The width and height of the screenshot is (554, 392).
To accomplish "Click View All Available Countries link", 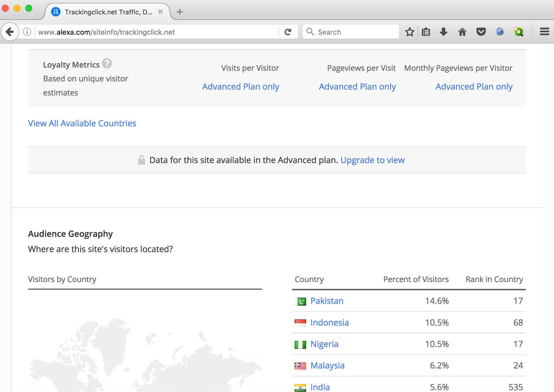I will tap(82, 123).
